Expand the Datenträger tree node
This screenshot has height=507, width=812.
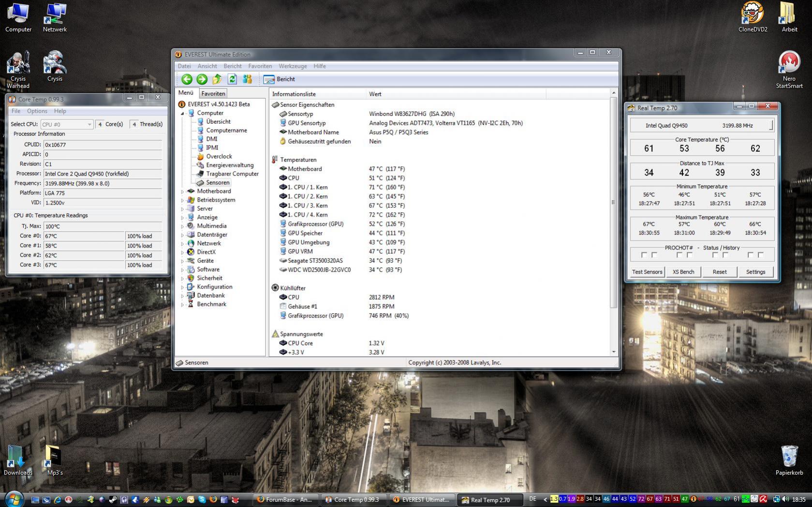183,235
